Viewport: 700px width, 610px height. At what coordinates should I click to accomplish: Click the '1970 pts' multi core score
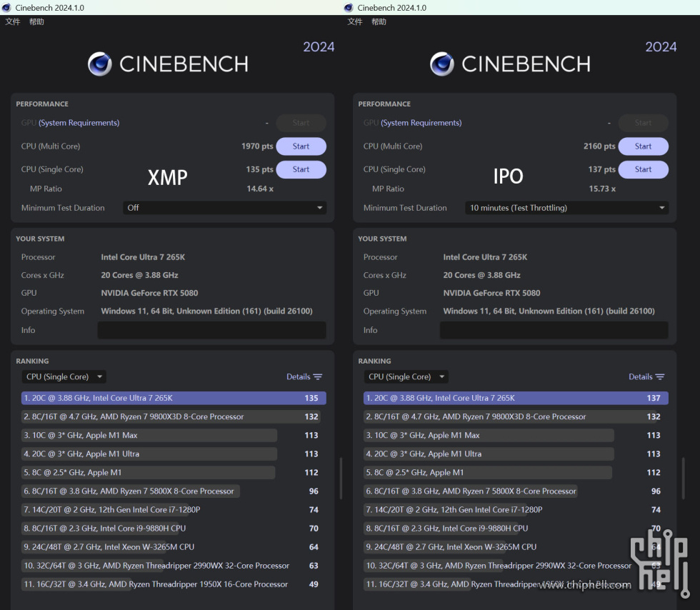257,146
